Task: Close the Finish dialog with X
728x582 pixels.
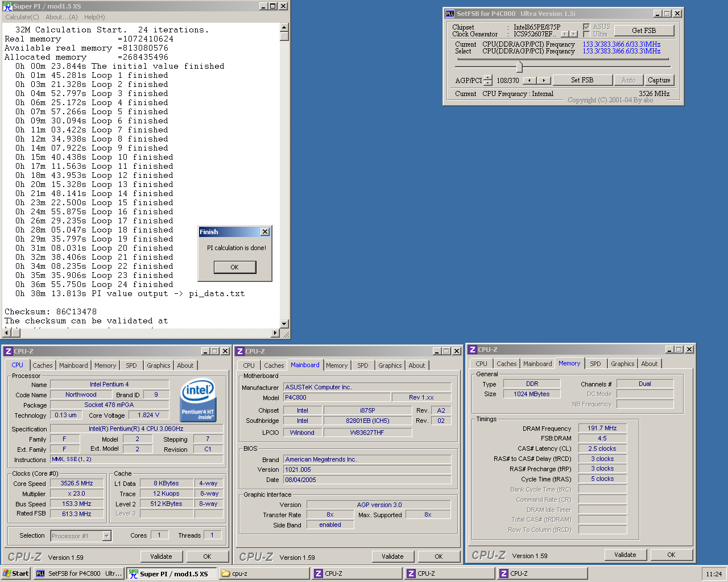Action: [x=264, y=232]
